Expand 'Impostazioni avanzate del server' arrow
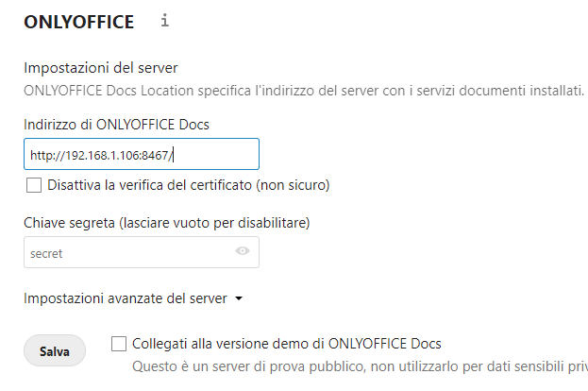This screenshot has width=588, height=391. coord(239,299)
